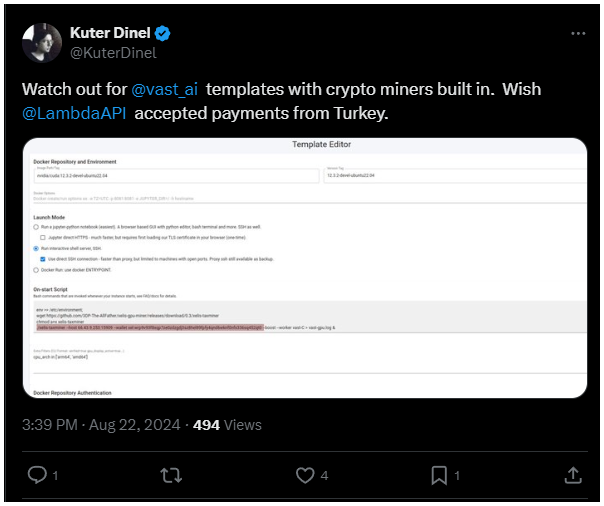The width and height of the screenshot is (604, 506).
Task: Click the @KuterDinel handle
Action: 113,53
